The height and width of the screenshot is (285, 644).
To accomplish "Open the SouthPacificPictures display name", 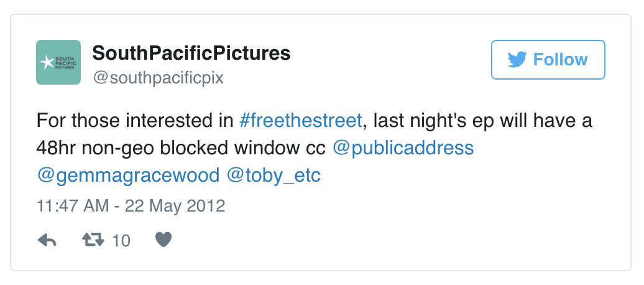I will pyautogui.click(x=191, y=54).
